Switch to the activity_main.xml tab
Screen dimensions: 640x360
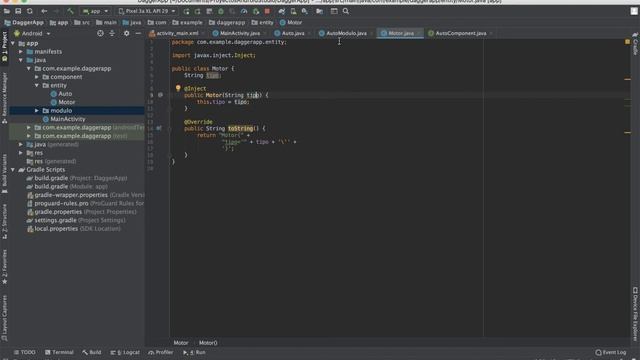click(176, 33)
